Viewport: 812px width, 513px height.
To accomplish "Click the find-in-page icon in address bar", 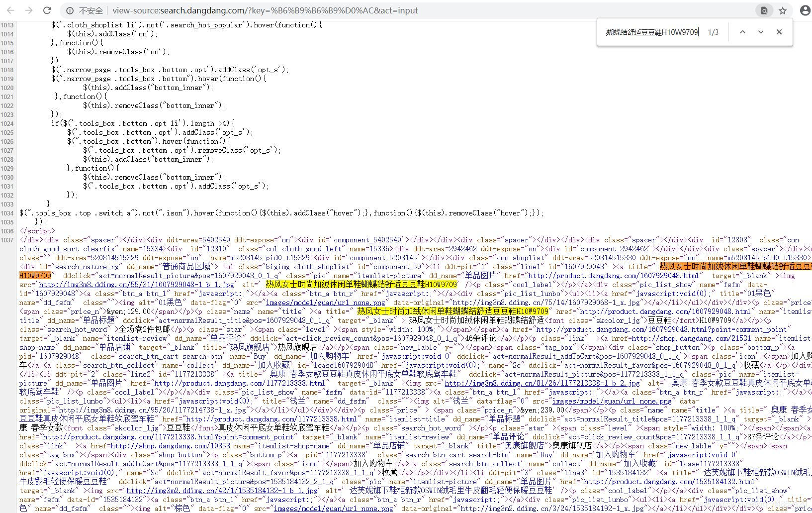I will [x=764, y=10].
